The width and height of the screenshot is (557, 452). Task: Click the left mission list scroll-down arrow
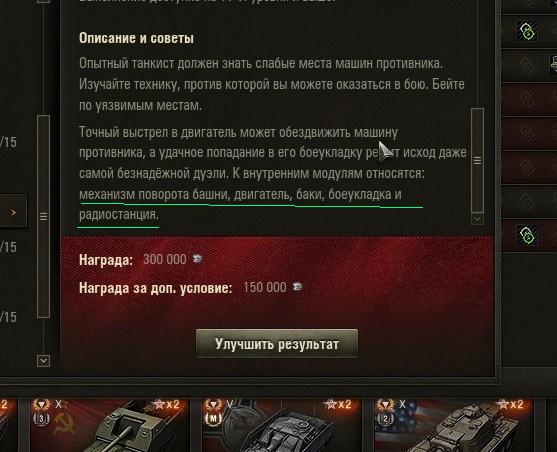coord(43,361)
